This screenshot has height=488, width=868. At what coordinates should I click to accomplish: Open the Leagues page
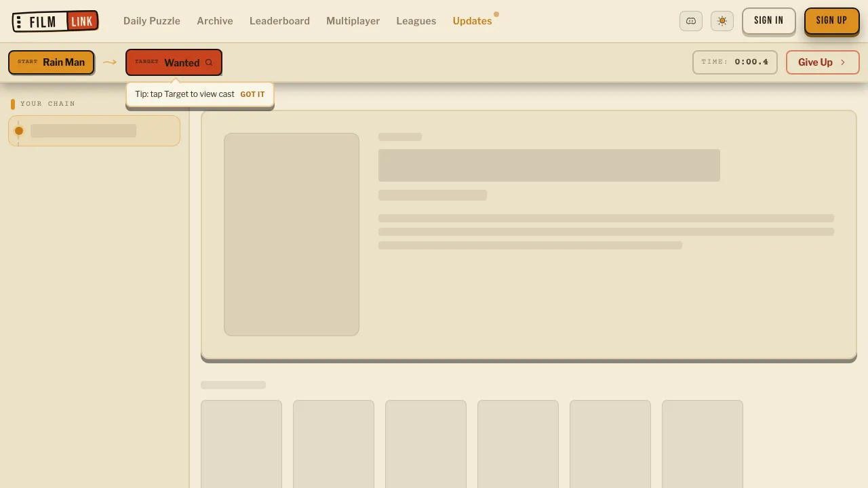(x=416, y=21)
